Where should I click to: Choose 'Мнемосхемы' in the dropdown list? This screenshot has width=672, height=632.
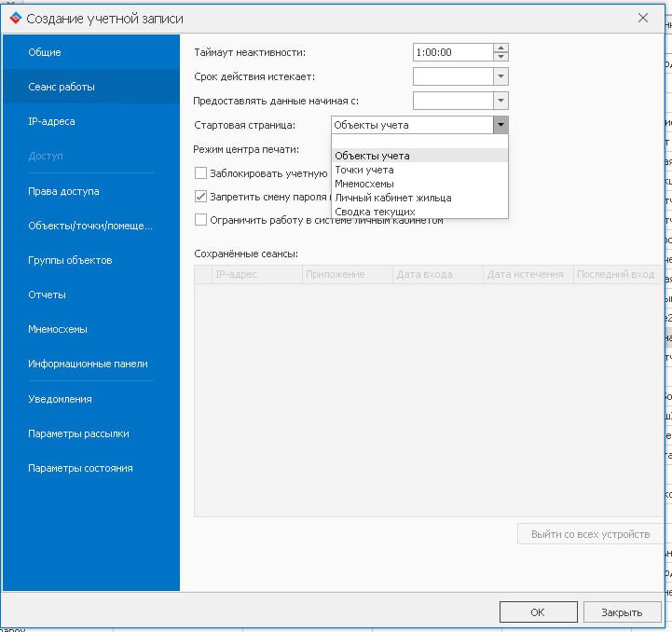point(364,184)
